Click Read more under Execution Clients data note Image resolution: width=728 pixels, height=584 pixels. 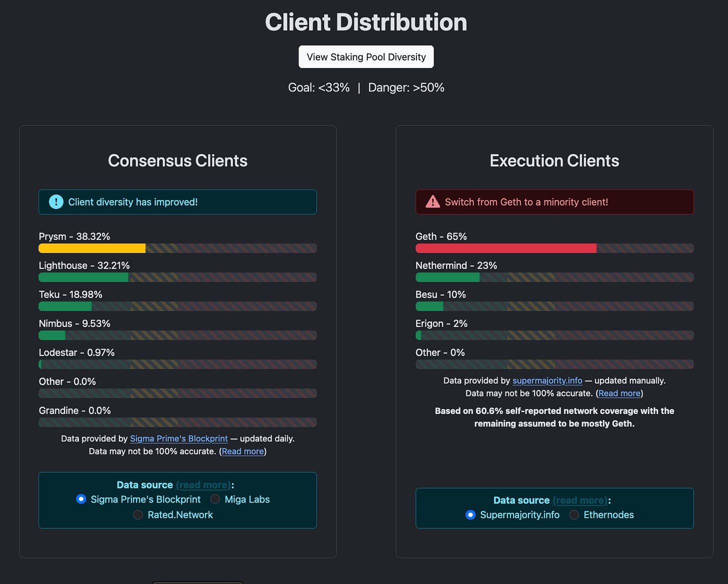(619, 393)
